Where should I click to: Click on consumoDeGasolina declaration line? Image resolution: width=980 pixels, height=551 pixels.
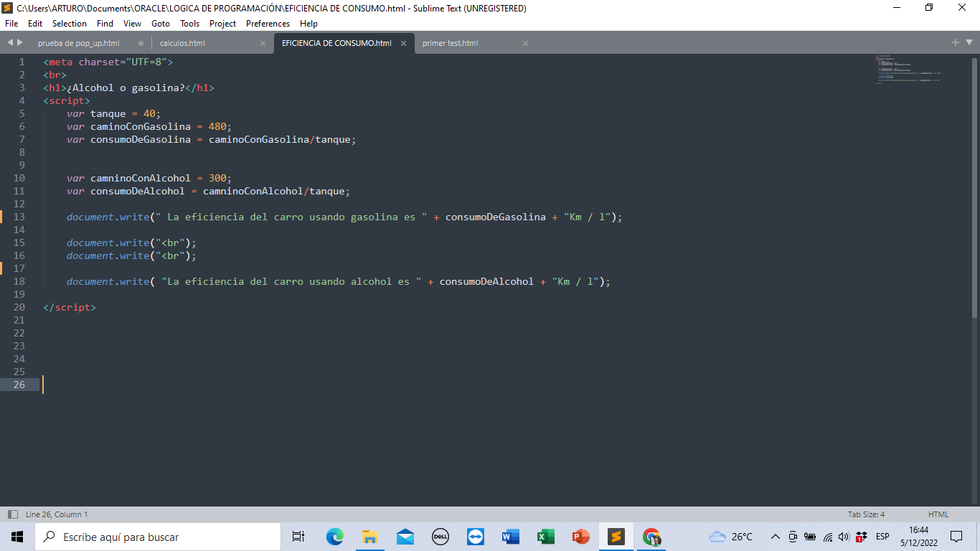tap(212, 139)
